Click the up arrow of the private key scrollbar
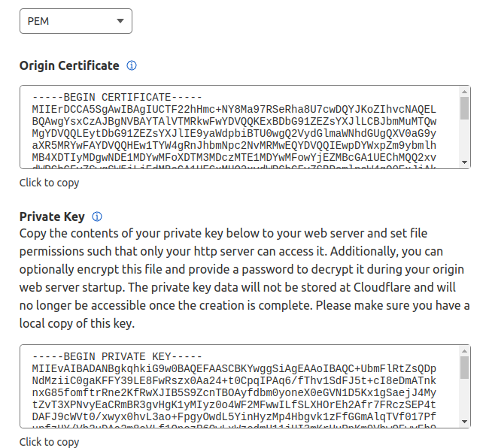 pyautogui.click(x=464, y=351)
